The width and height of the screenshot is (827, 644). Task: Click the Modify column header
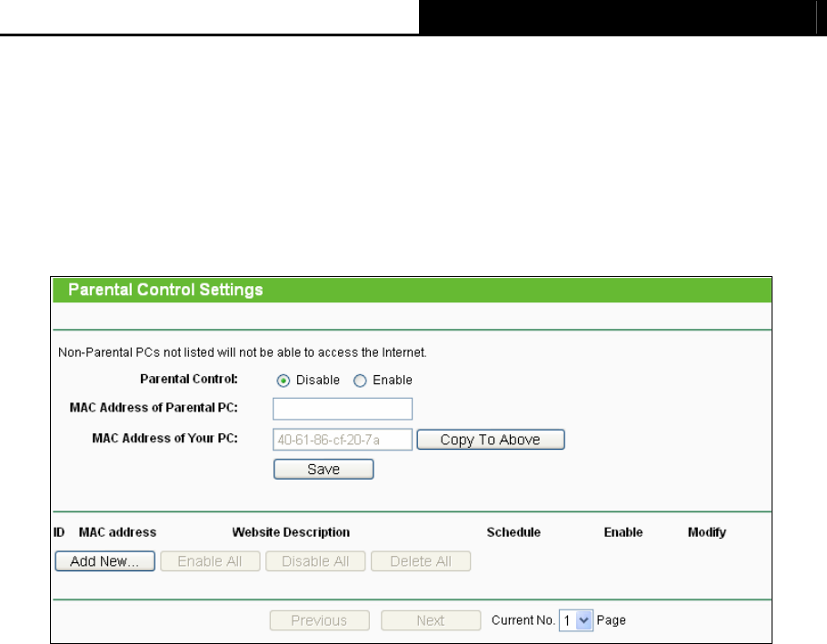(x=707, y=532)
